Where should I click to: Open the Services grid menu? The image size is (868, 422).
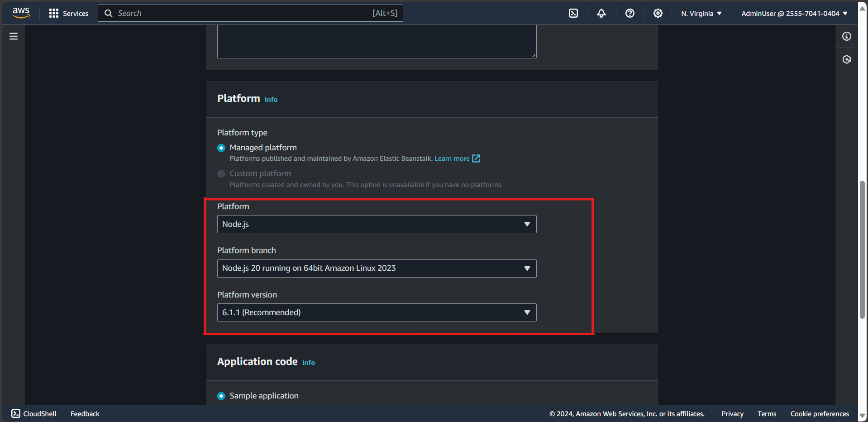(x=54, y=13)
